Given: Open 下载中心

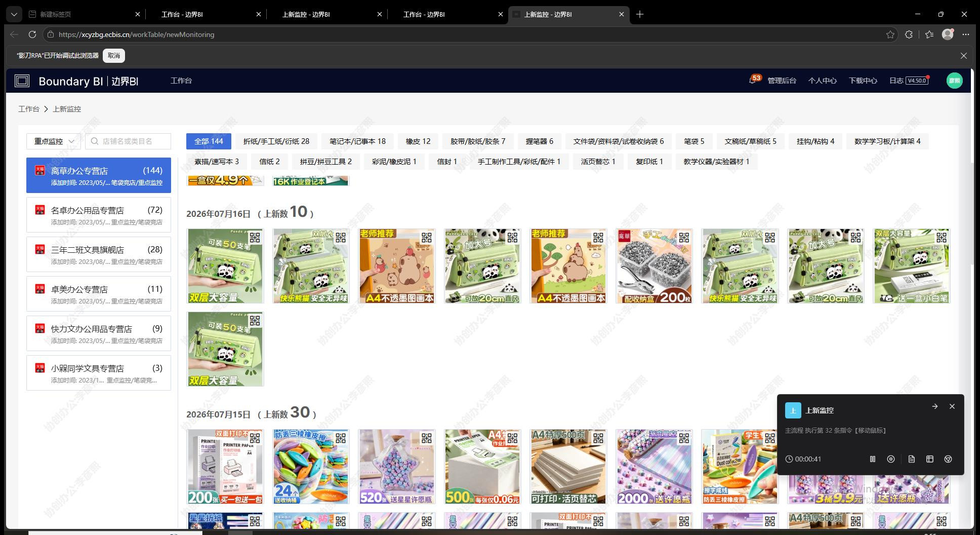Looking at the screenshot, I should coord(863,81).
